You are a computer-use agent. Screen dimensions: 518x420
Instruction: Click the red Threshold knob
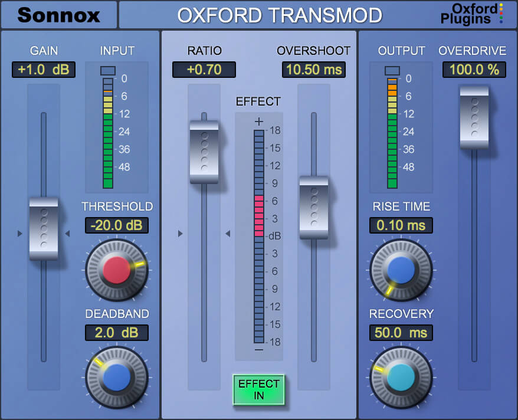point(116,269)
